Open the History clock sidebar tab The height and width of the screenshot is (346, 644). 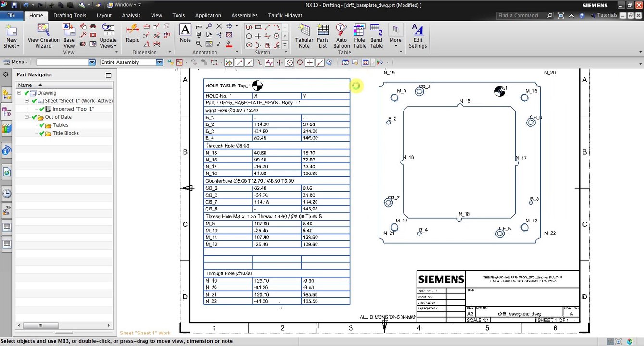pyautogui.click(x=7, y=194)
